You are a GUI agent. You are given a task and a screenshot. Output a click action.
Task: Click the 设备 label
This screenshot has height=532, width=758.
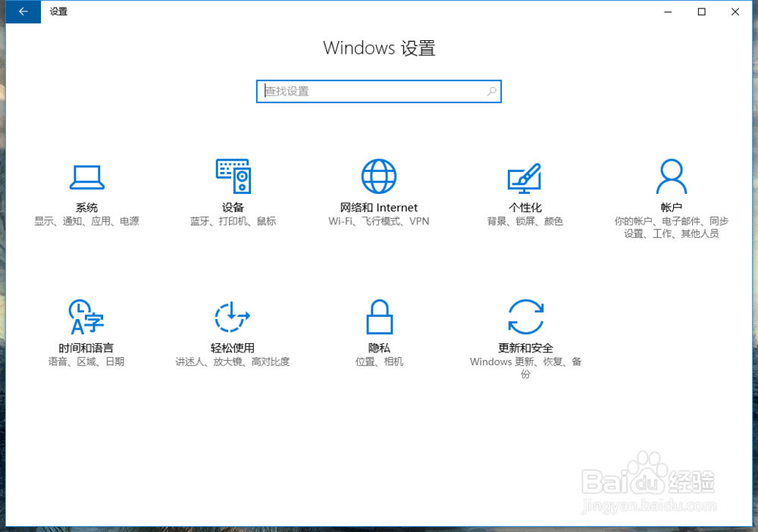tap(233, 208)
